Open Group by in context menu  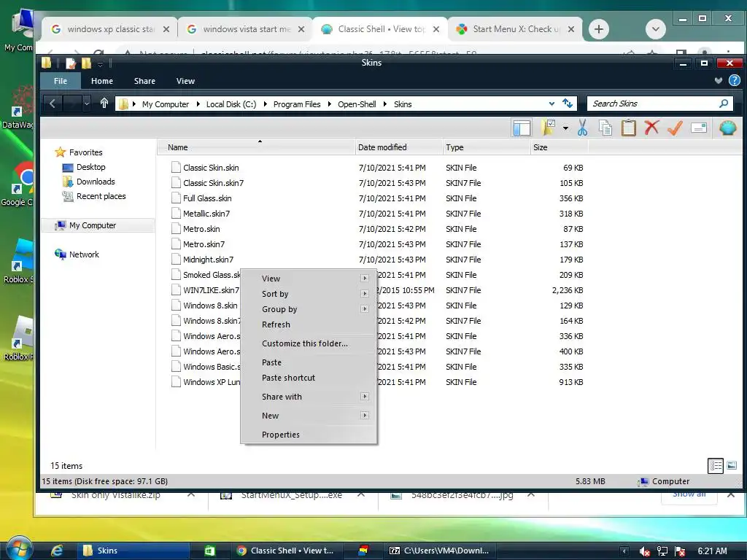tap(309, 309)
